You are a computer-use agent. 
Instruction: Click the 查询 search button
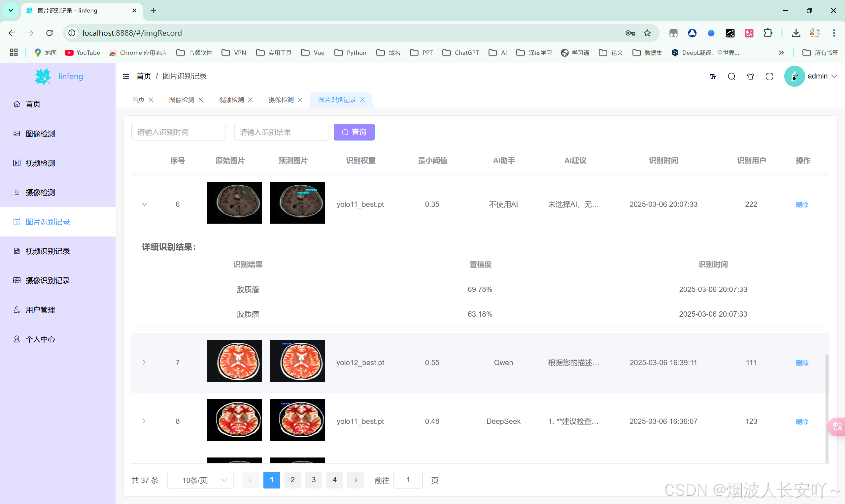[354, 132]
